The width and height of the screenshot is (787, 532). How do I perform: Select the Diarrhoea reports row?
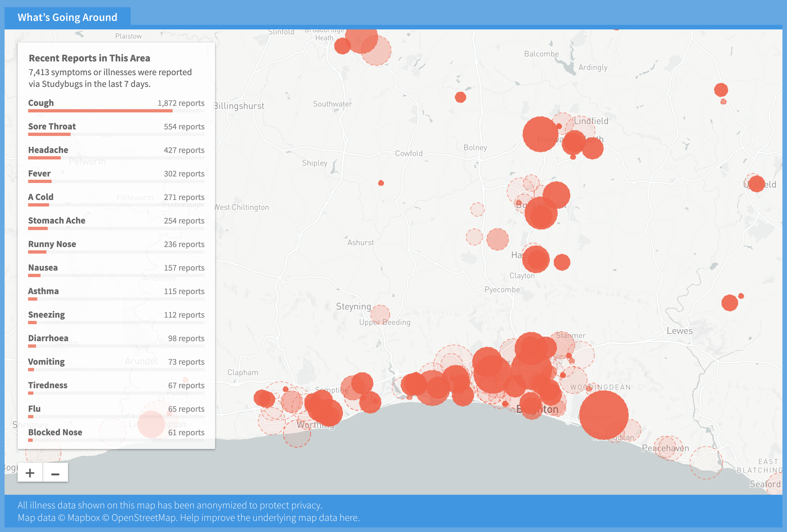point(116,341)
